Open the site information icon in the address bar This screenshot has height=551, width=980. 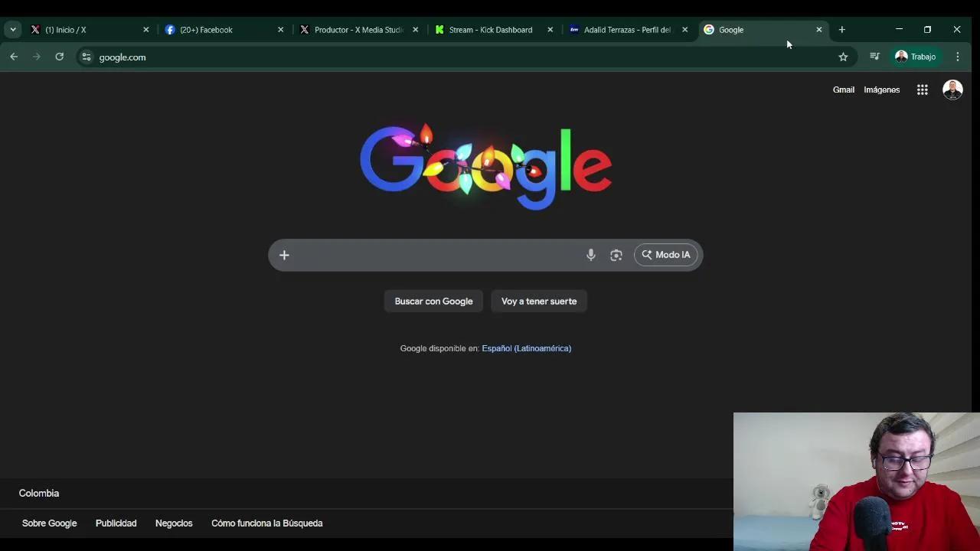pos(87,57)
